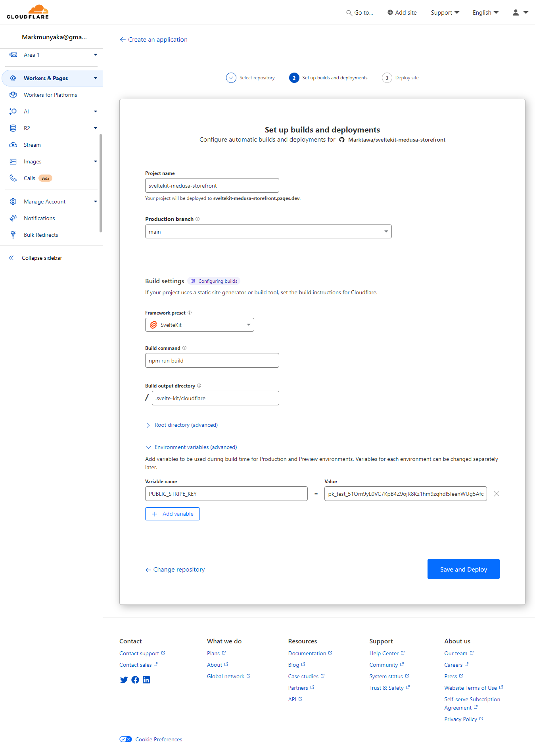Image resolution: width=535 pixels, height=756 pixels.
Task: Open the Global network footer link
Action: coord(228,676)
